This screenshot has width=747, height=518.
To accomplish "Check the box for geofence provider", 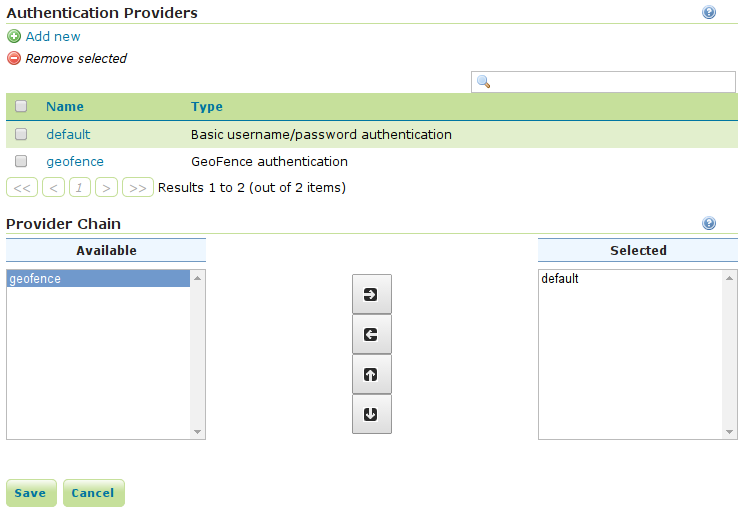I will (21, 161).
